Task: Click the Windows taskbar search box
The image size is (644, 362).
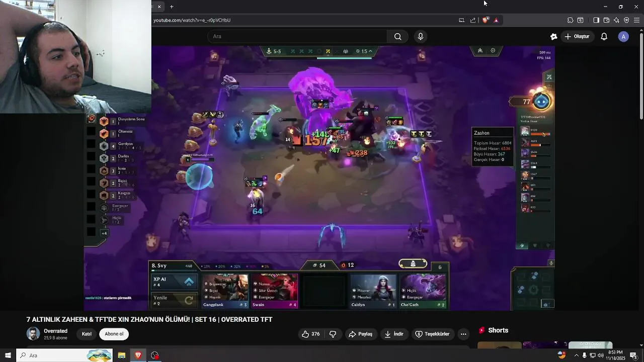Action: click(64, 355)
